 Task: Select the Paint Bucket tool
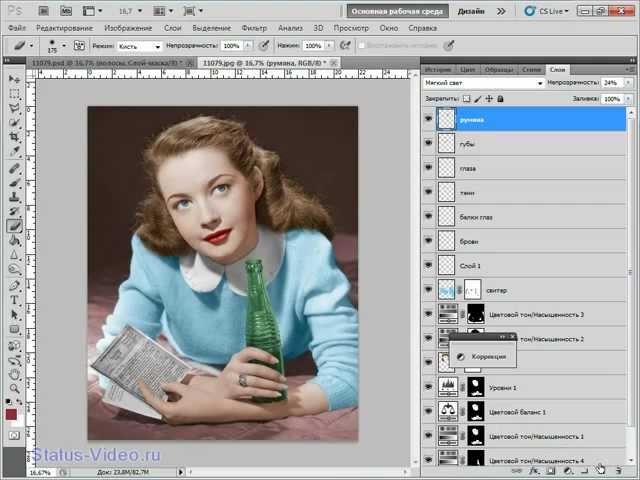click(x=14, y=241)
